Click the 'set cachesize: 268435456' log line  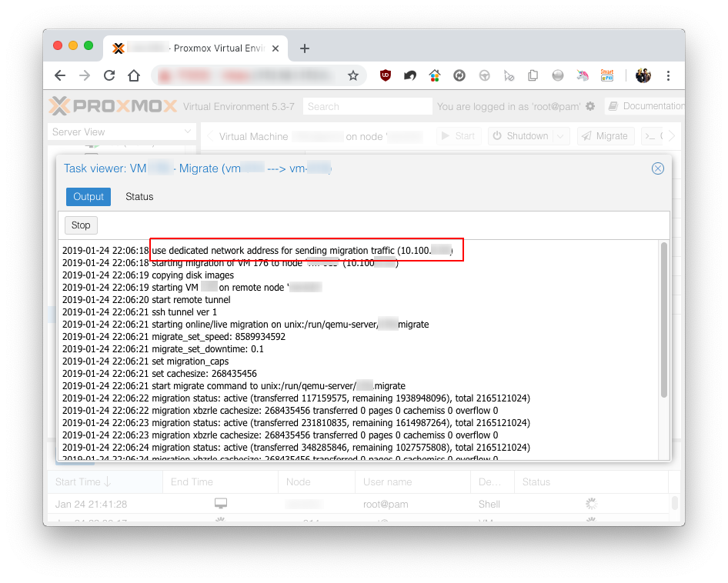click(204, 374)
